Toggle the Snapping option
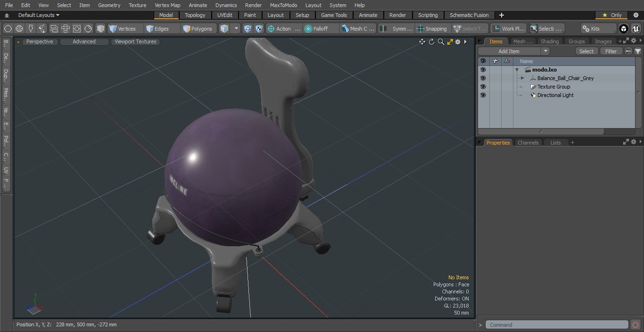Viewport: 644px width, 332px height. (x=432, y=29)
